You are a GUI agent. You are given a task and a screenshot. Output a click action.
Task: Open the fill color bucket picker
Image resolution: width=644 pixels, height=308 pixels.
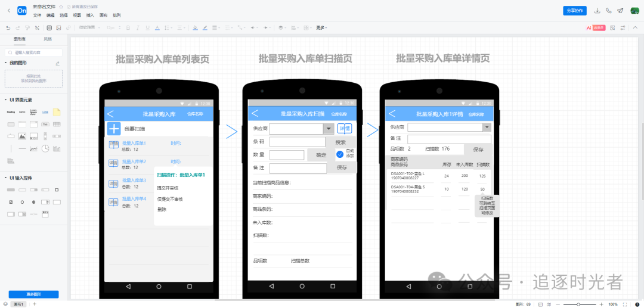(195, 28)
